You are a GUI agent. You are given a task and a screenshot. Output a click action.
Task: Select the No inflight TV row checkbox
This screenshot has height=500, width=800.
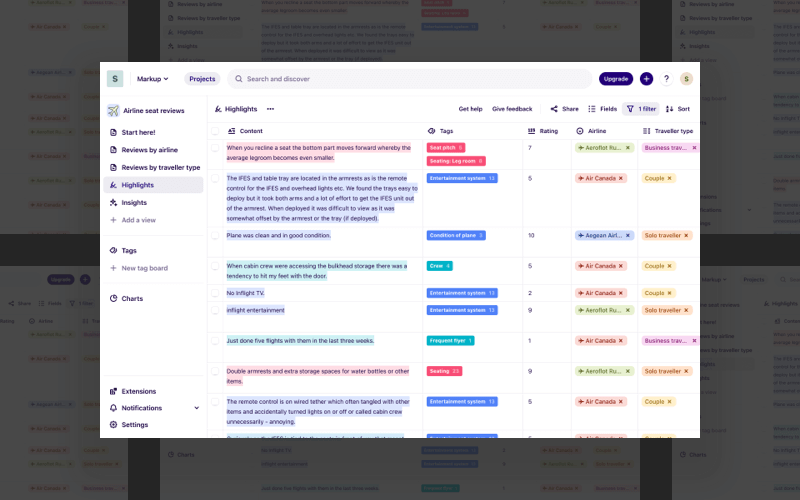215,293
